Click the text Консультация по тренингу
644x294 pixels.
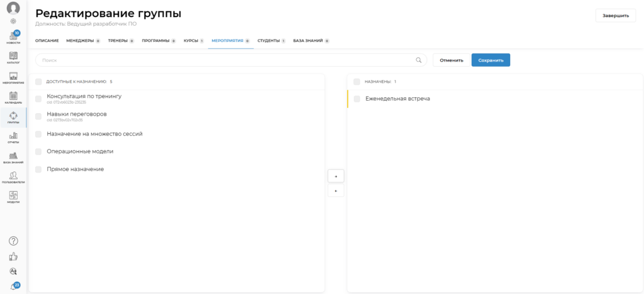click(84, 96)
